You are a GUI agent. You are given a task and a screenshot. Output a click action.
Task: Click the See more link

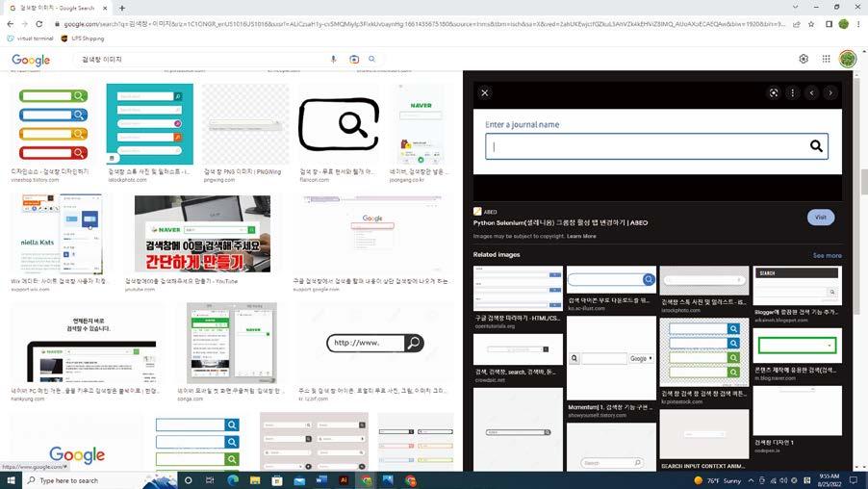(827, 255)
